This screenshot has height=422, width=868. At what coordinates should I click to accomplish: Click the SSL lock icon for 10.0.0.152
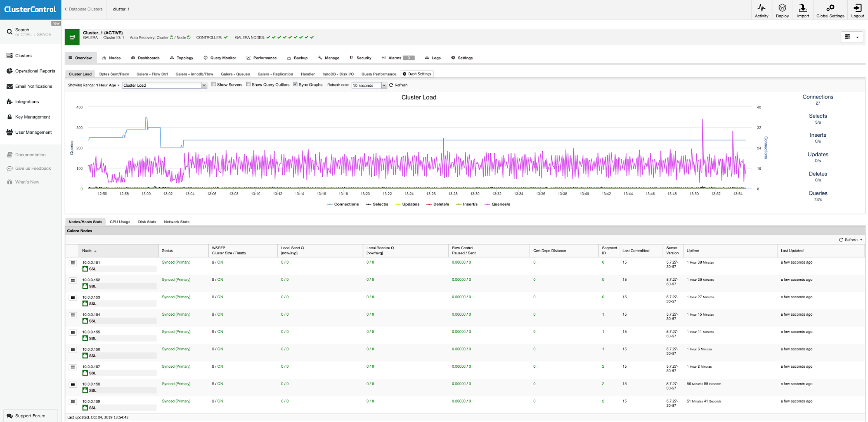(x=85, y=286)
